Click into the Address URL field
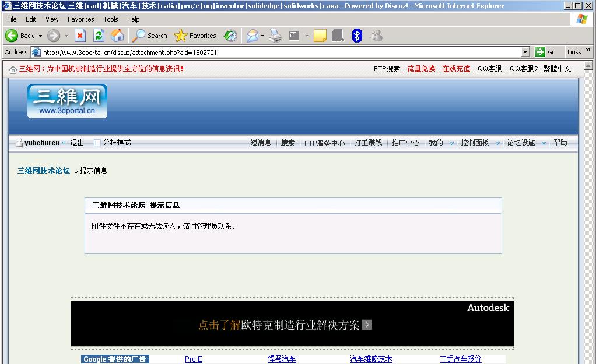596x364 pixels. tap(281, 52)
